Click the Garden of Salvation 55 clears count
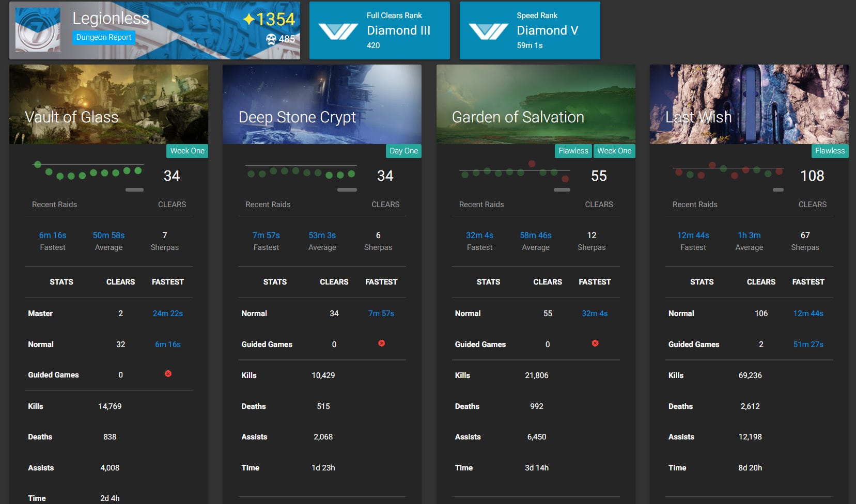The height and width of the screenshot is (504, 856). pyautogui.click(x=599, y=176)
